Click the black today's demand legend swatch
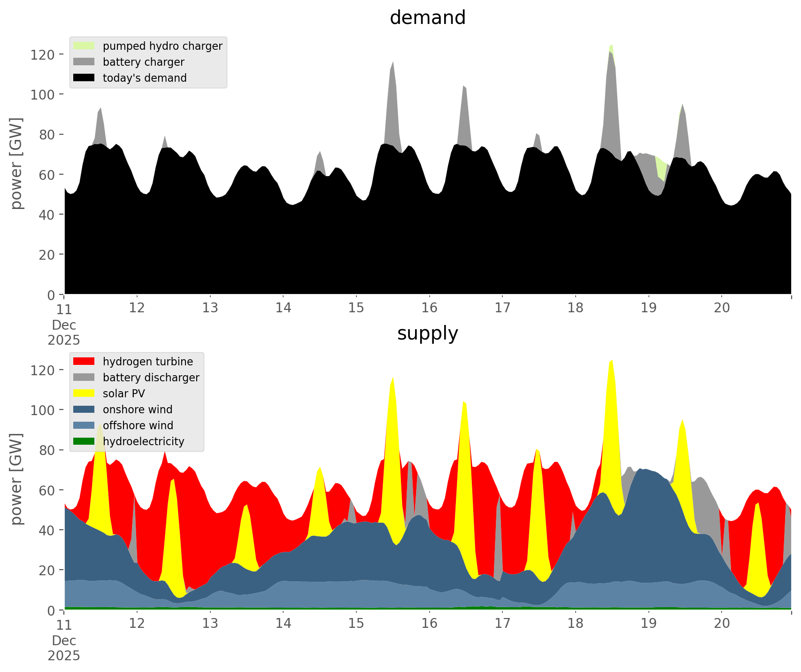This screenshot has width=801, height=672. click(85, 78)
